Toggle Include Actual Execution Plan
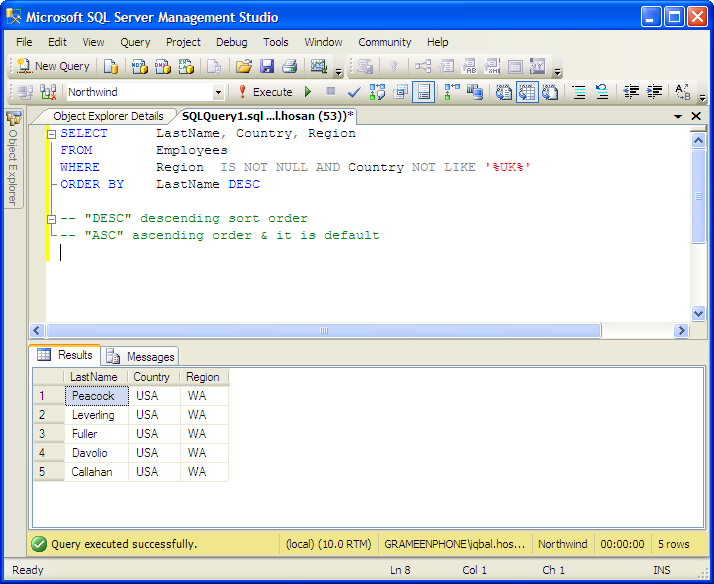Image resolution: width=714 pixels, height=584 pixels. point(452,92)
